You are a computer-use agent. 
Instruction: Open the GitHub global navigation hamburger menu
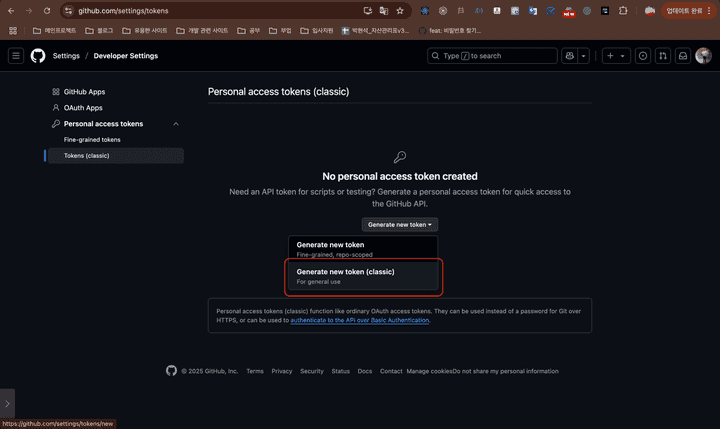tap(16, 56)
